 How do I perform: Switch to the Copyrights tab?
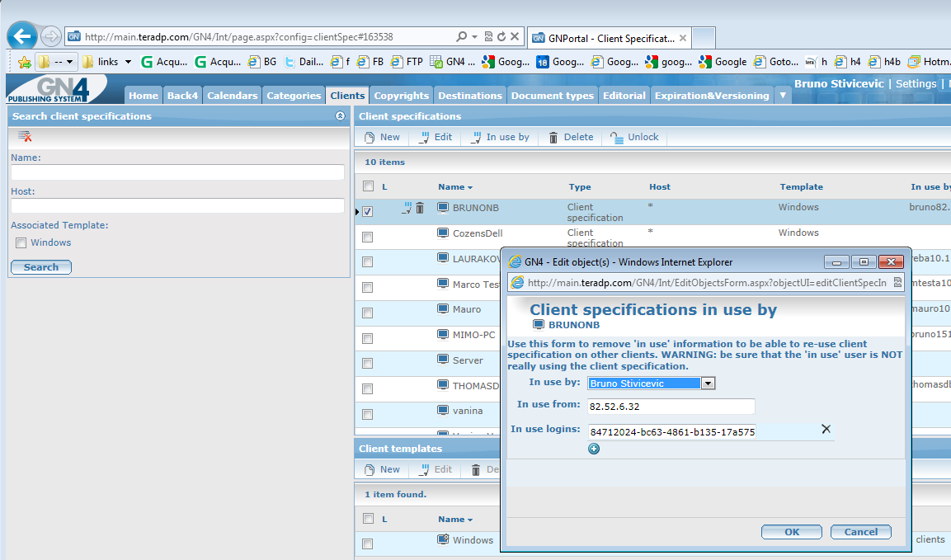[401, 95]
